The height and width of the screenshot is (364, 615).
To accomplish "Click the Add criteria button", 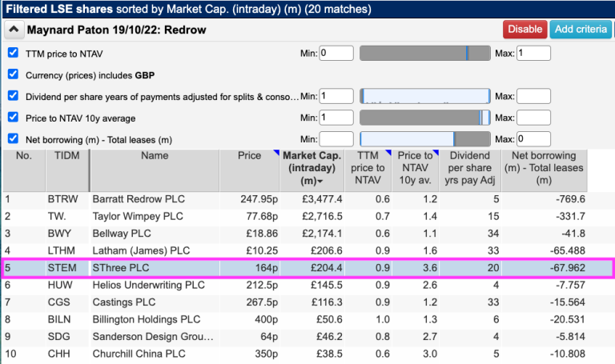I will [x=581, y=30].
